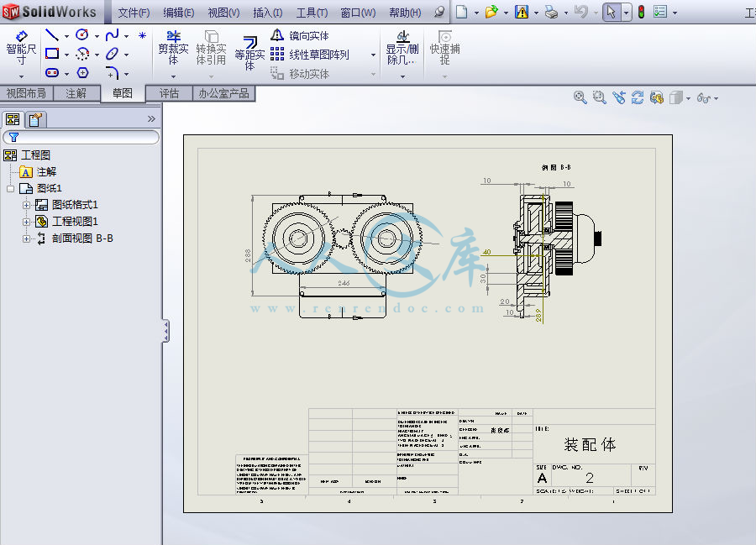Expand 剖面视图 B-B tree node
This screenshot has height=545, width=756.
(27, 238)
